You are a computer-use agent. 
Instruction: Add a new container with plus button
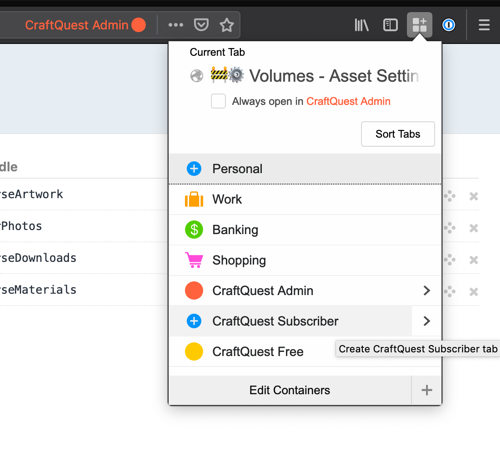[x=427, y=390]
